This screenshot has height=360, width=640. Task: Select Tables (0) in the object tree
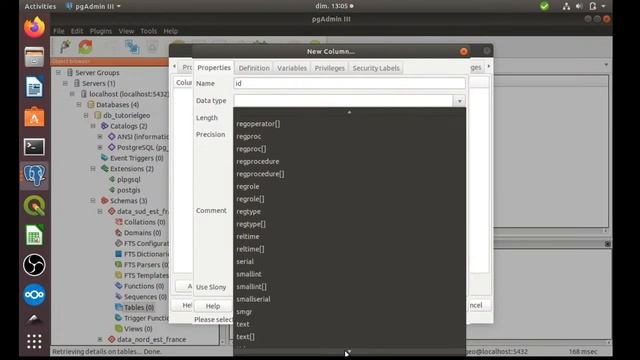(139, 307)
